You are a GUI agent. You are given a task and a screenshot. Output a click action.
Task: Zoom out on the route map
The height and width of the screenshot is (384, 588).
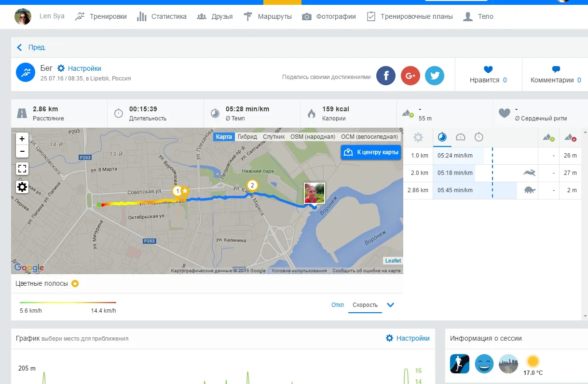[x=22, y=151]
